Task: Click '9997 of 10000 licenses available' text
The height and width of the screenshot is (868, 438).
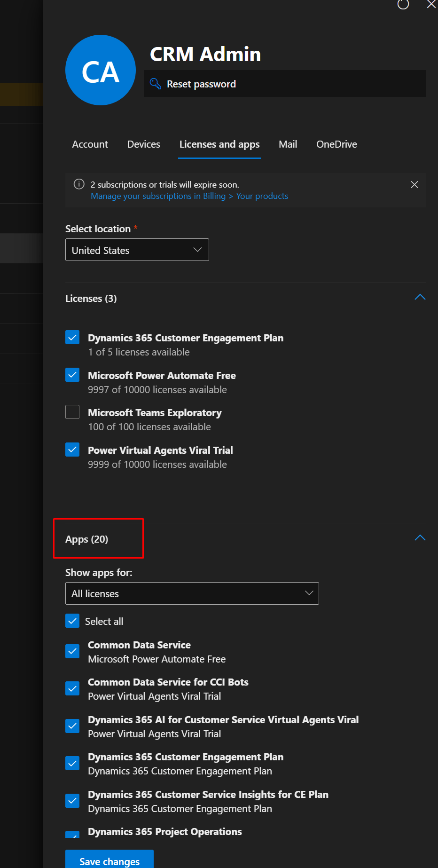Action: click(x=157, y=390)
